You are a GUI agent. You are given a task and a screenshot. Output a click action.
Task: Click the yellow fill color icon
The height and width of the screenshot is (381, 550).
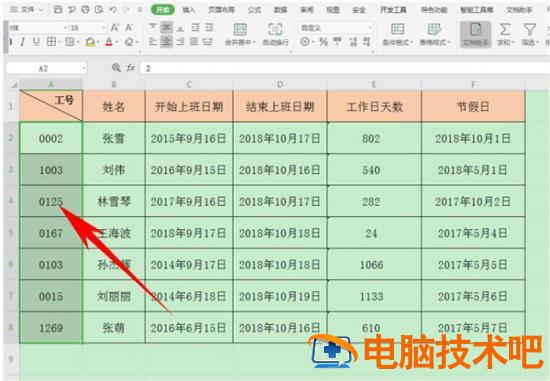(x=90, y=42)
